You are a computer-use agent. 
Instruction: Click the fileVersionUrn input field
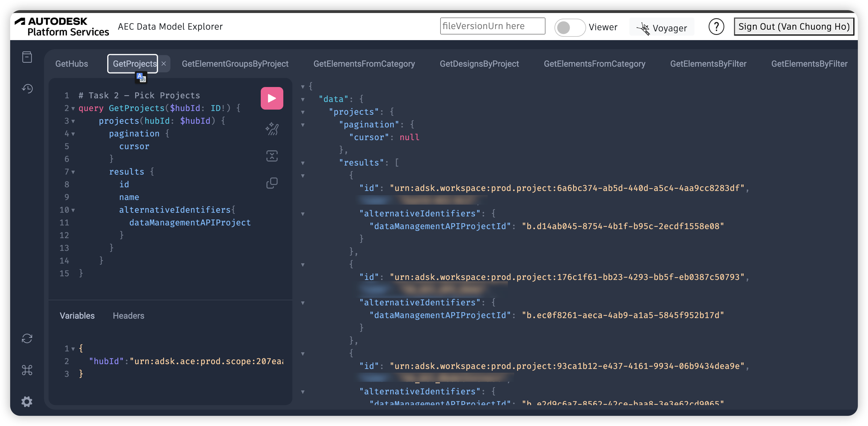(x=492, y=26)
